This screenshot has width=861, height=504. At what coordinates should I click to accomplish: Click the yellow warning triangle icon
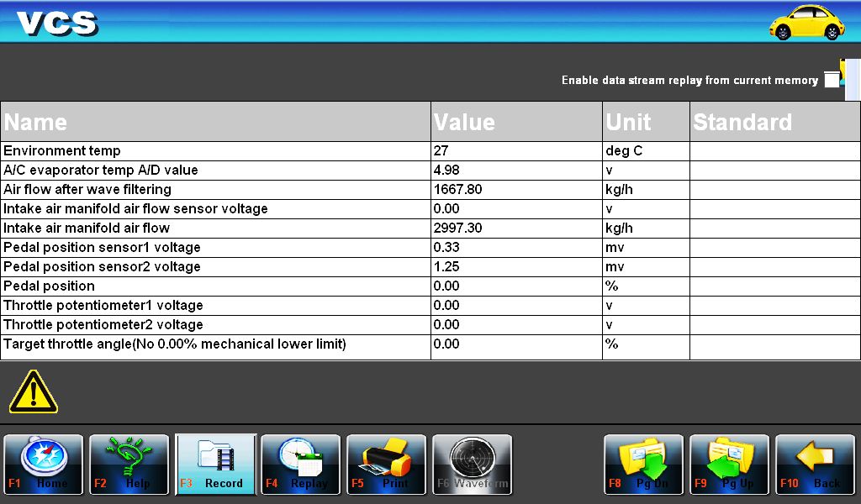[x=34, y=391]
